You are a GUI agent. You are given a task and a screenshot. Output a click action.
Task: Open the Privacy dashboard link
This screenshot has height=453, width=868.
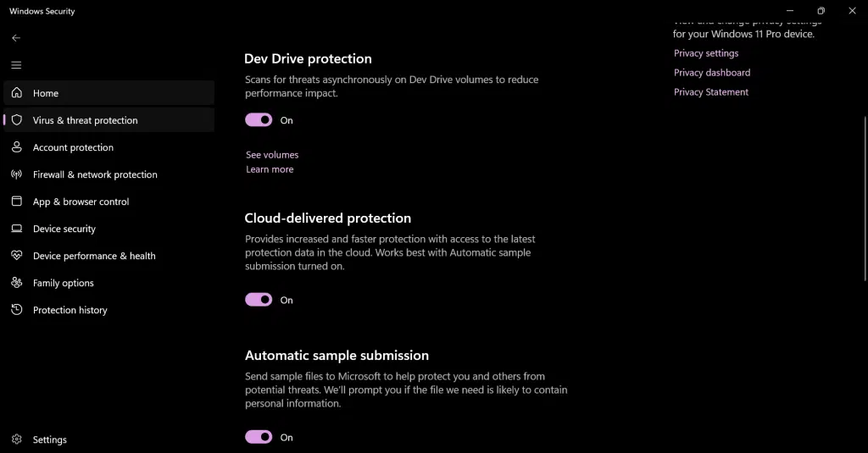tap(712, 73)
